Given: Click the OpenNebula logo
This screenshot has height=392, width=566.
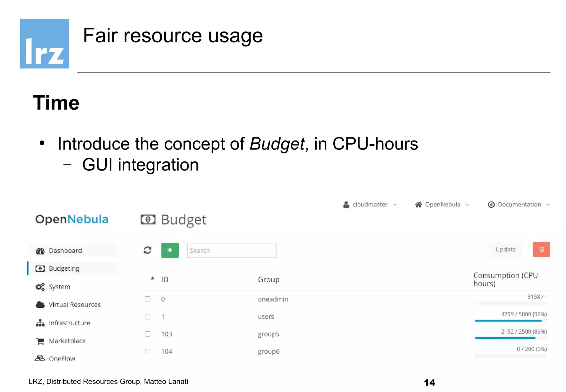Looking at the screenshot, I should (x=72, y=219).
